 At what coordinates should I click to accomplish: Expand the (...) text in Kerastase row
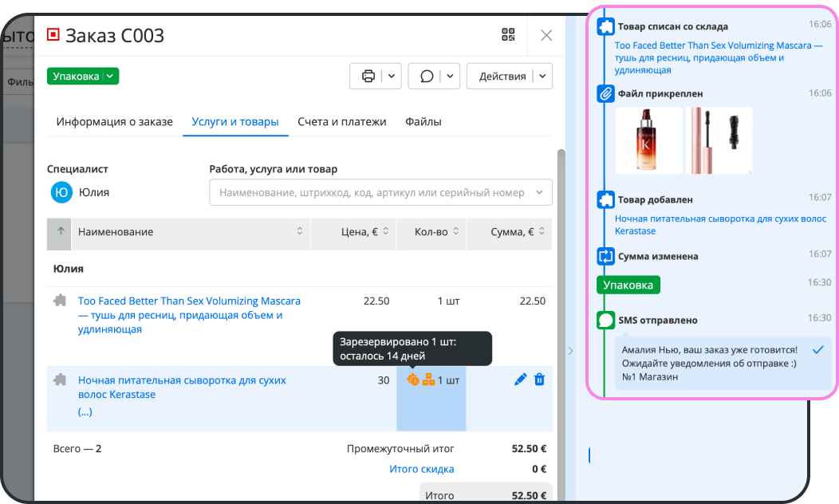click(x=85, y=411)
